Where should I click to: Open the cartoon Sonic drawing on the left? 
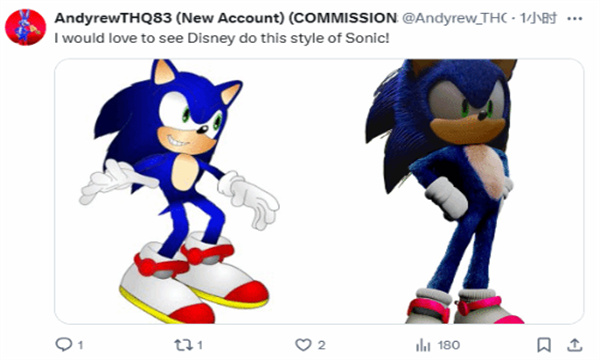180,191
